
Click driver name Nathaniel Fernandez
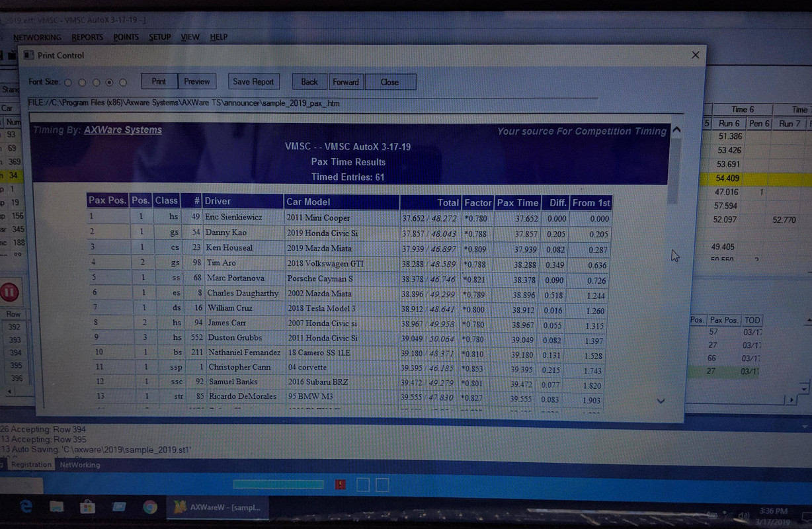[x=243, y=352]
